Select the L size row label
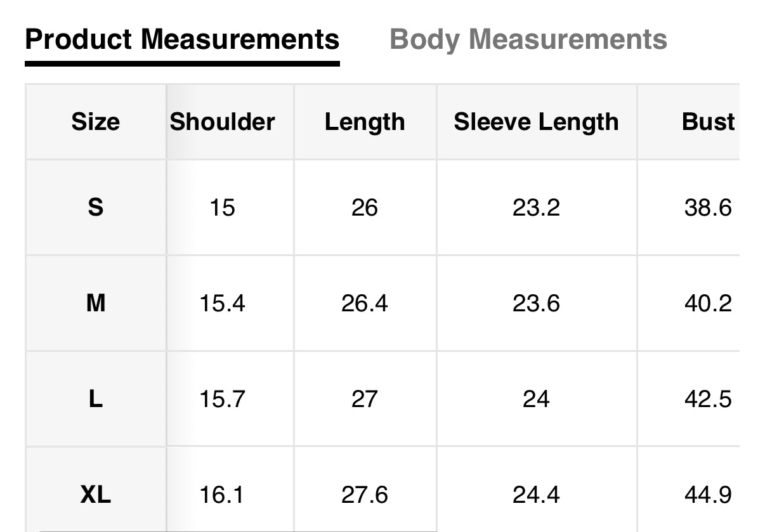This screenshot has height=532, width=765. point(95,399)
